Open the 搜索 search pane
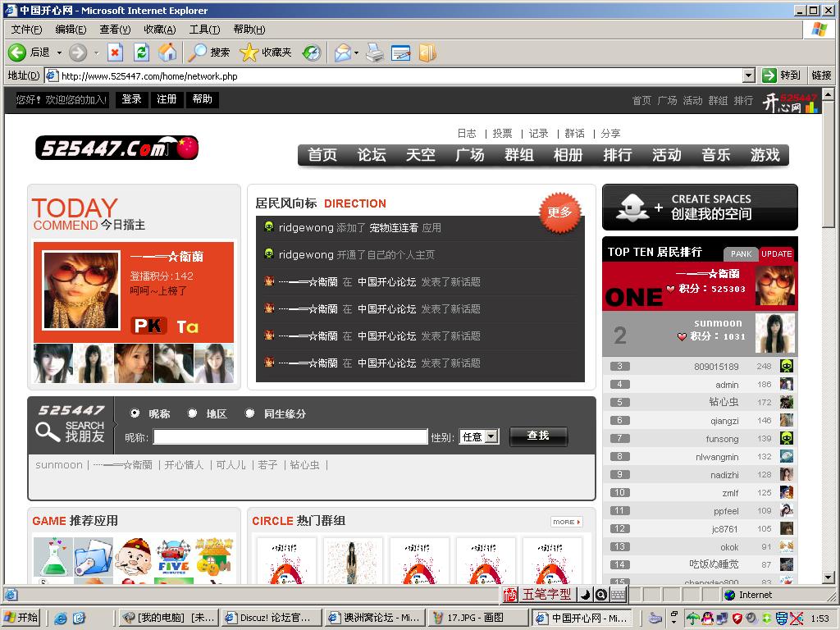The width and height of the screenshot is (840, 630). click(209, 52)
